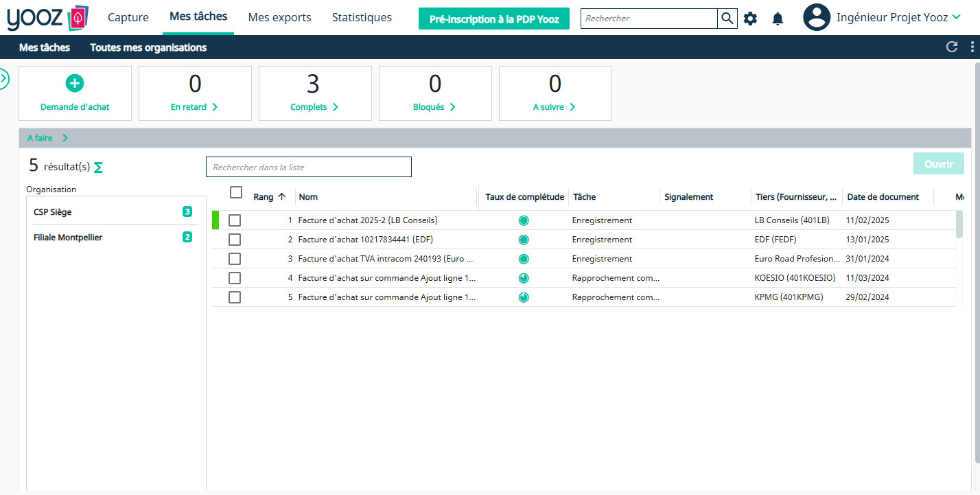Open the En retard tile
The width and height of the screenshot is (980, 495).
pos(195,93)
